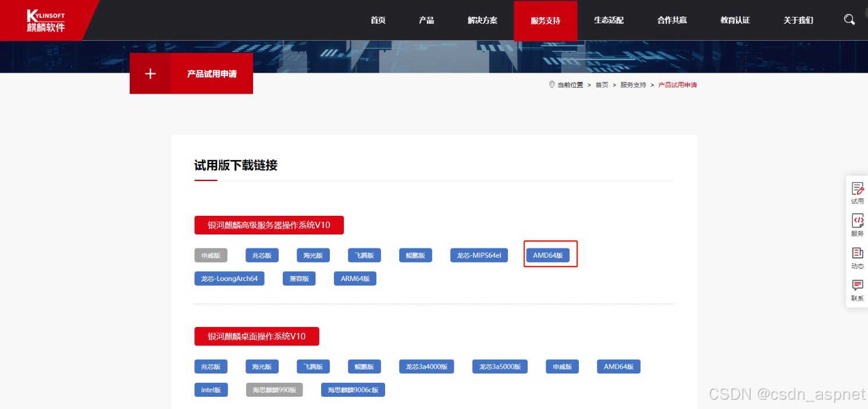
Task: Click the 试用版下载链接 heading text
Action: pyautogui.click(x=236, y=165)
